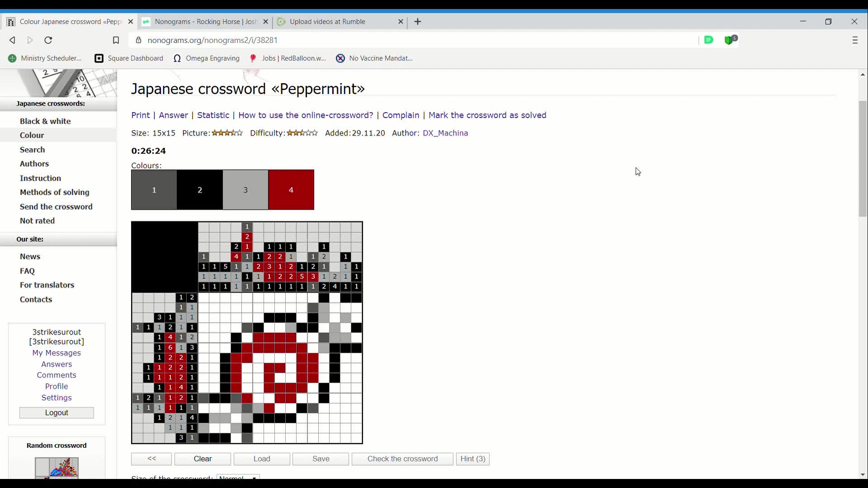The image size is (868, 488).
Task: Click the bookmark icon beside the address bar
Action: 116,40
